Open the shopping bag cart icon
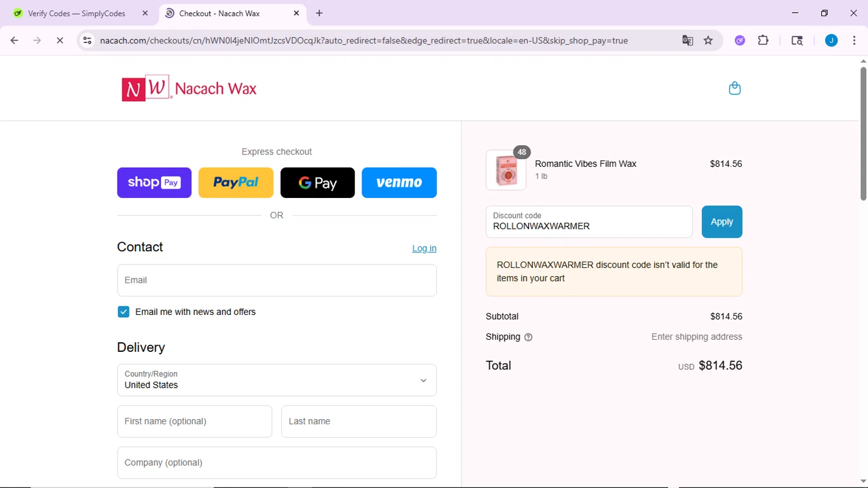 tap(734, 88)
